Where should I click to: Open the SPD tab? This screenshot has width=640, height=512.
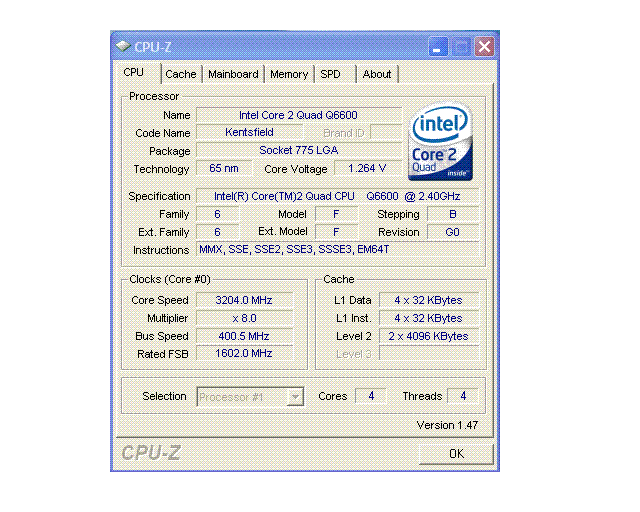point(334,74)
